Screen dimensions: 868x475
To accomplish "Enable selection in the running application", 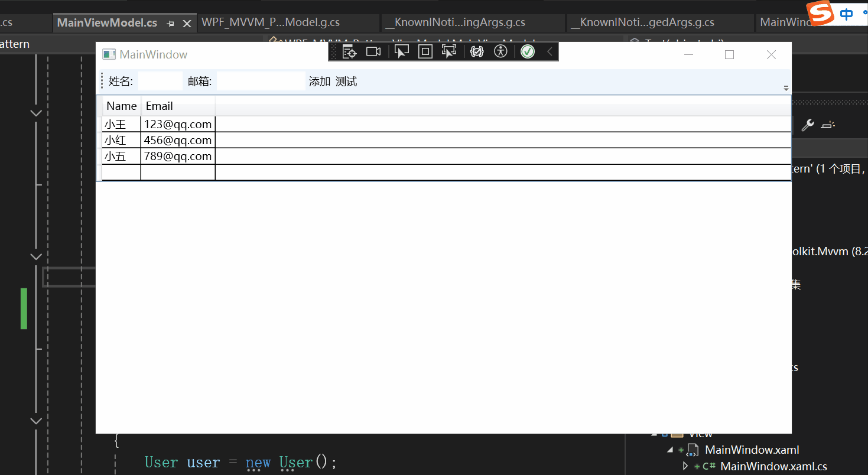I will point(402,51).
